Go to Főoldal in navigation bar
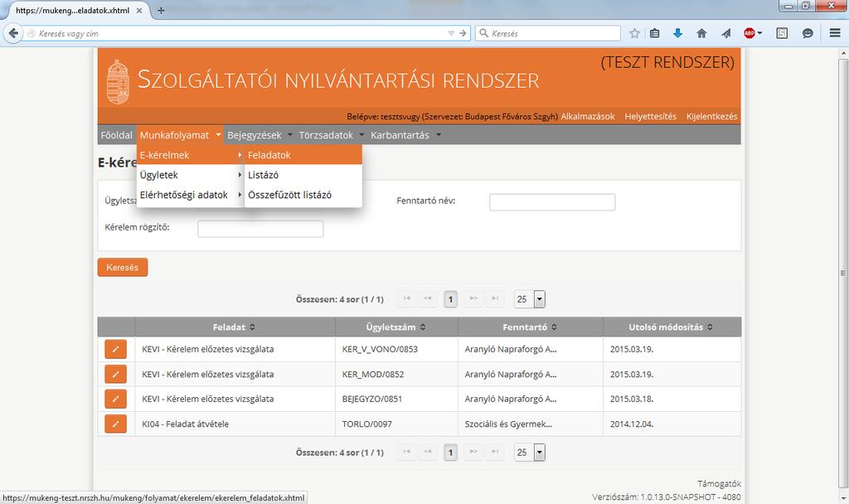Image resolution: width=849 pixels, height=504 pixels. [x=116, y=135]
